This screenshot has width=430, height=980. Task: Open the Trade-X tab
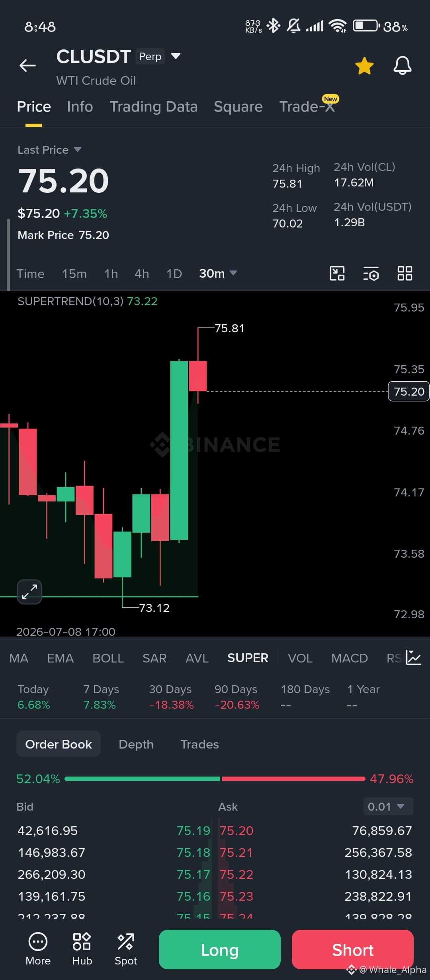[x=307, y=107]
